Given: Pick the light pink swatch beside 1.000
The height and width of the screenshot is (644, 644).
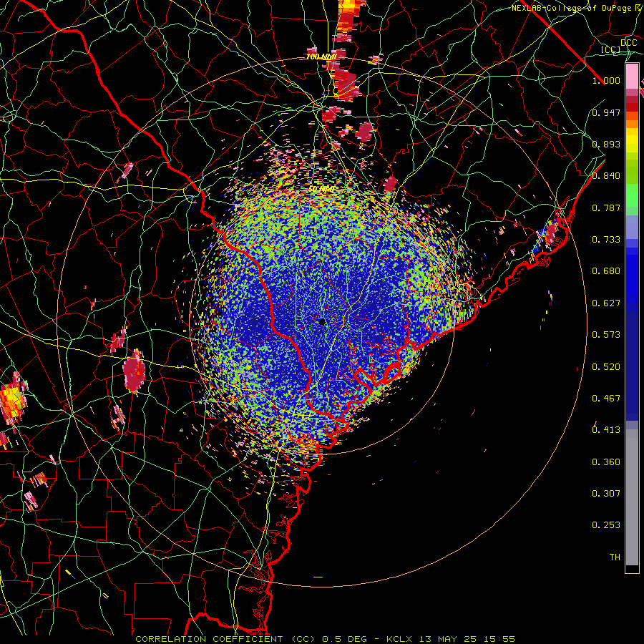Looking at the screenshot, I should pos(632,77).
